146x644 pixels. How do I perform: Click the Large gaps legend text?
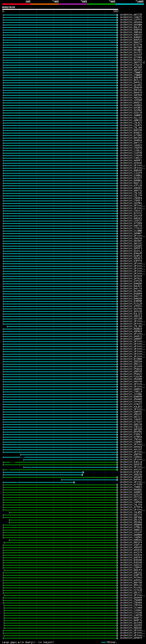[28, 642]
